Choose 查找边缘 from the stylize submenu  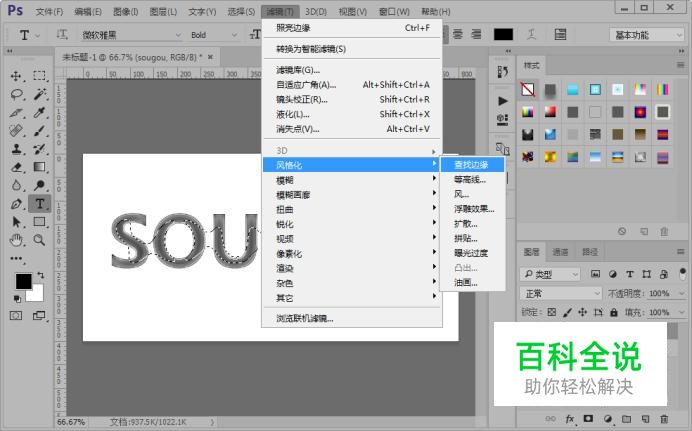(x=472, y=165)
